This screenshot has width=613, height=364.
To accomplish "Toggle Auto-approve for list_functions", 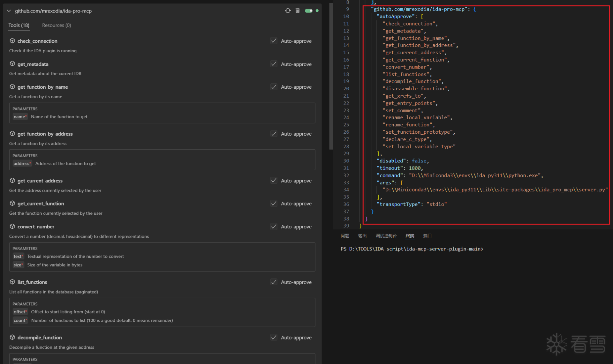I will click(274, 282).
